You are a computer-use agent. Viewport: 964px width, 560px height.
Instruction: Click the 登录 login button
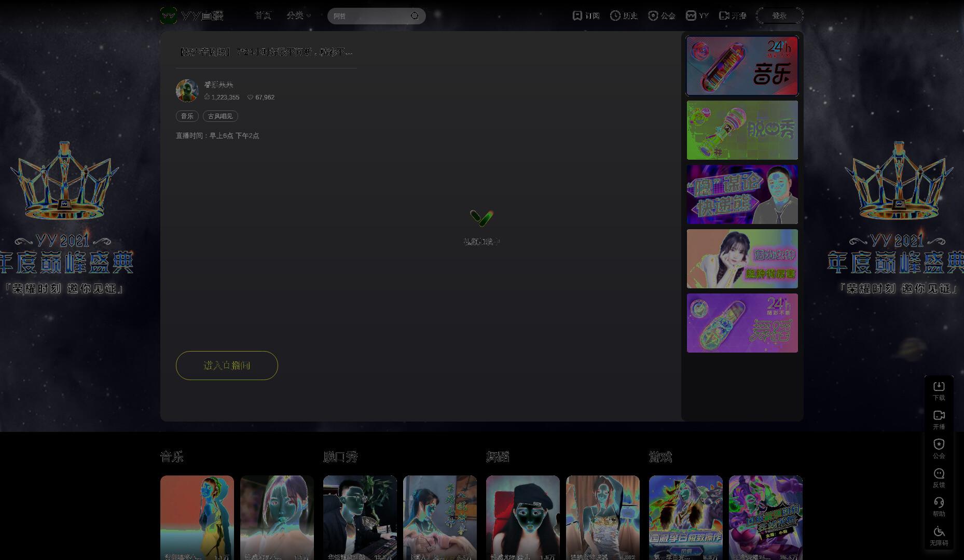(x=779, y=16)
